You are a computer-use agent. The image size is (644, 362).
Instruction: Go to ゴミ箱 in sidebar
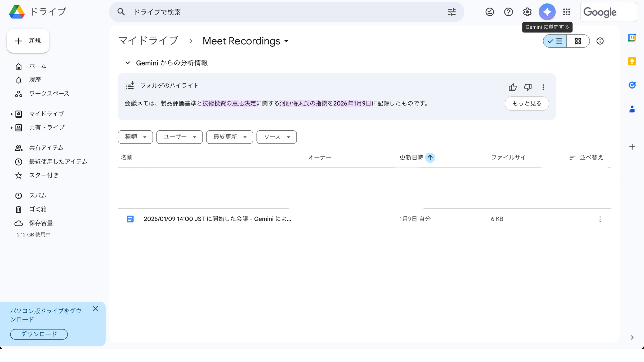(38, 209)
